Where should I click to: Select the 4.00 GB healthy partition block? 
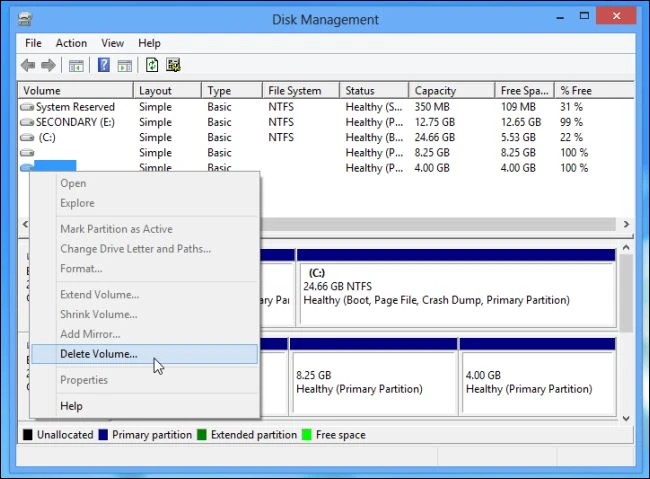[x=536, y=382]
